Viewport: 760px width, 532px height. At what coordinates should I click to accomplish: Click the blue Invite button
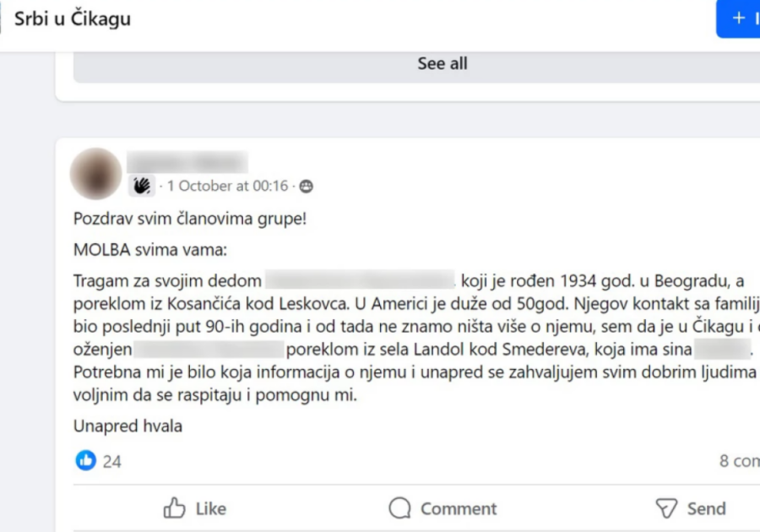743,19
